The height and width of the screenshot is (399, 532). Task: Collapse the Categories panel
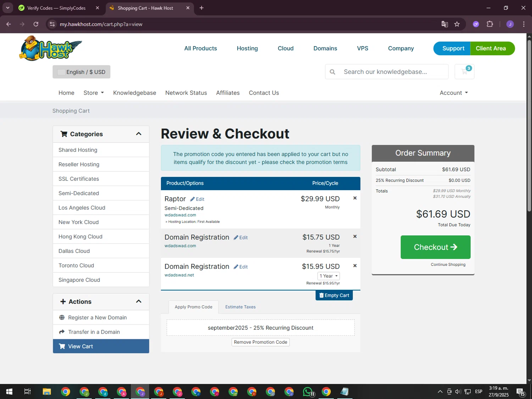(x=139, y=134)
